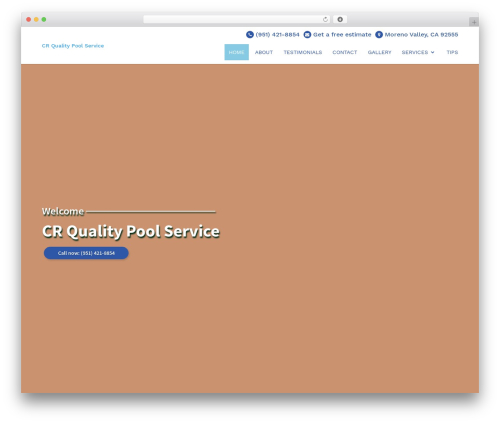The width and height of the screenshot is (500, 423).
Task: Click the location pin icon
Action: (x=379, y=35)
